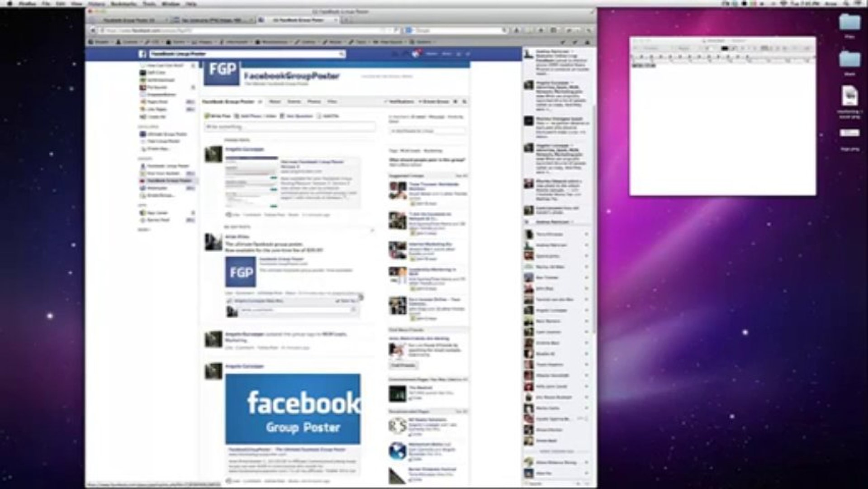Switch to the first Firefox browser tab
The height and width of the screenshot is (489, 868).
coord(129,20)
